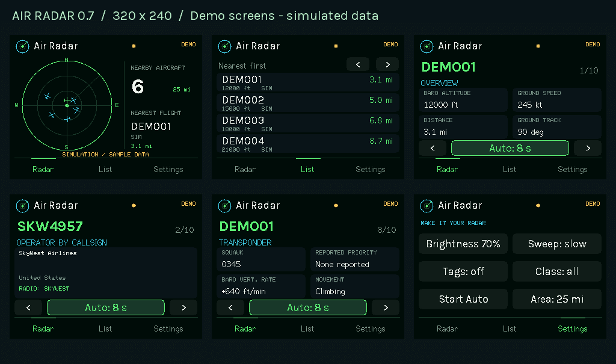
Task: Cycle the Class: all filter setting
Action: click(557, 271)
